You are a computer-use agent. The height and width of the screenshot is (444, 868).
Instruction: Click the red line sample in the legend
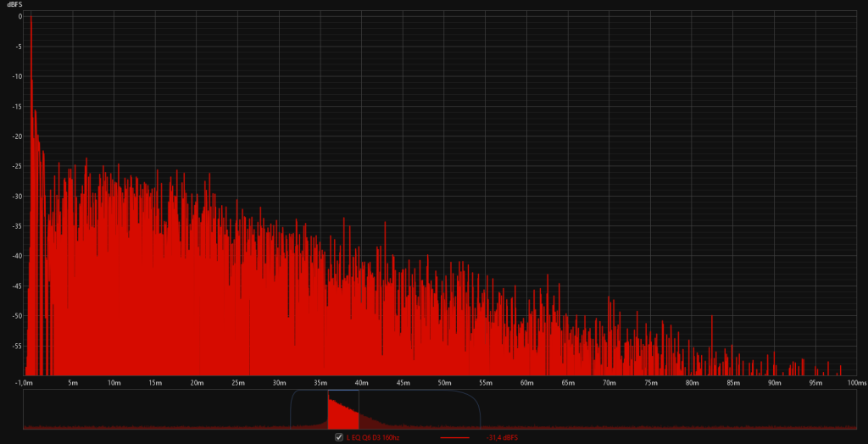(457, 437)
